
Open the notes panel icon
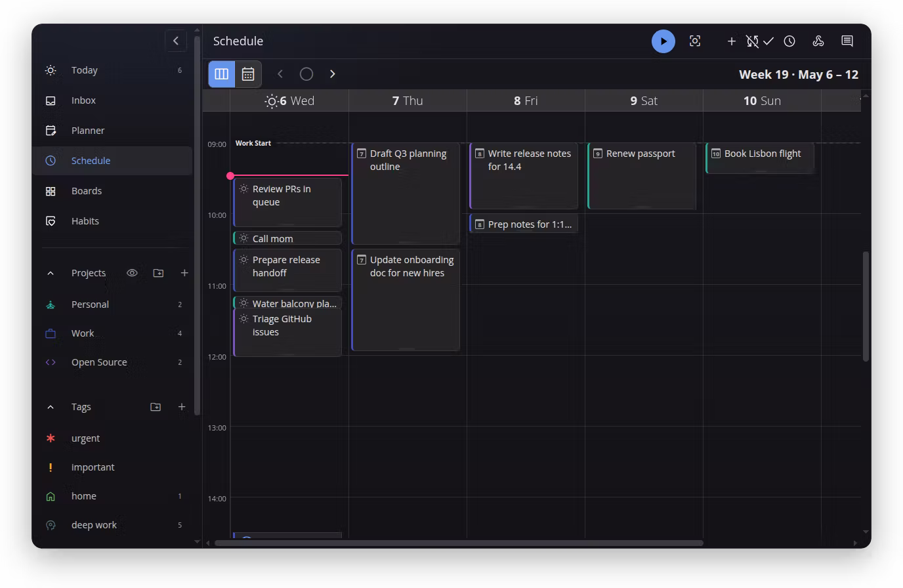click(847, 41)
